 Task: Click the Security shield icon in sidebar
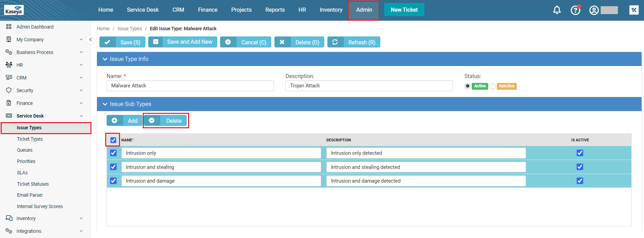tap(9, 90)
